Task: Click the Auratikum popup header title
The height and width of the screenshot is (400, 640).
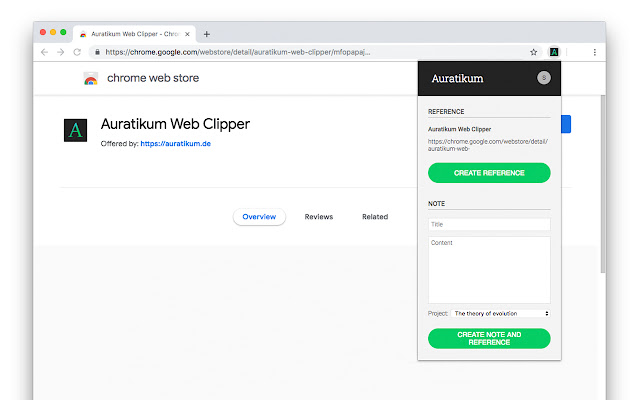Action: (x=457, y=78)
